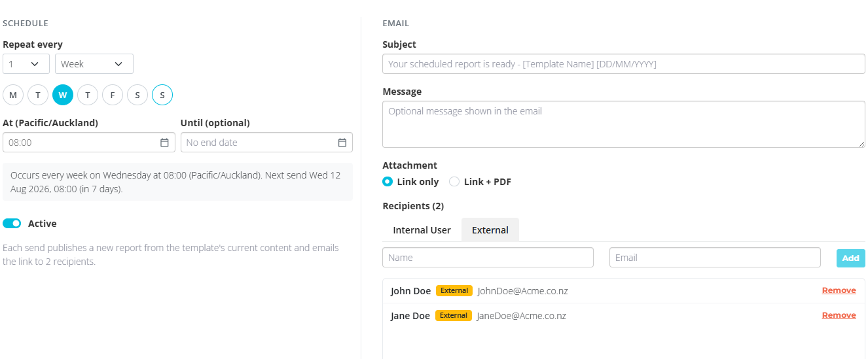The width and height of the screenshot is (868, 359).
Task: Remove John Doe from recipients
Action: point(839,290)
